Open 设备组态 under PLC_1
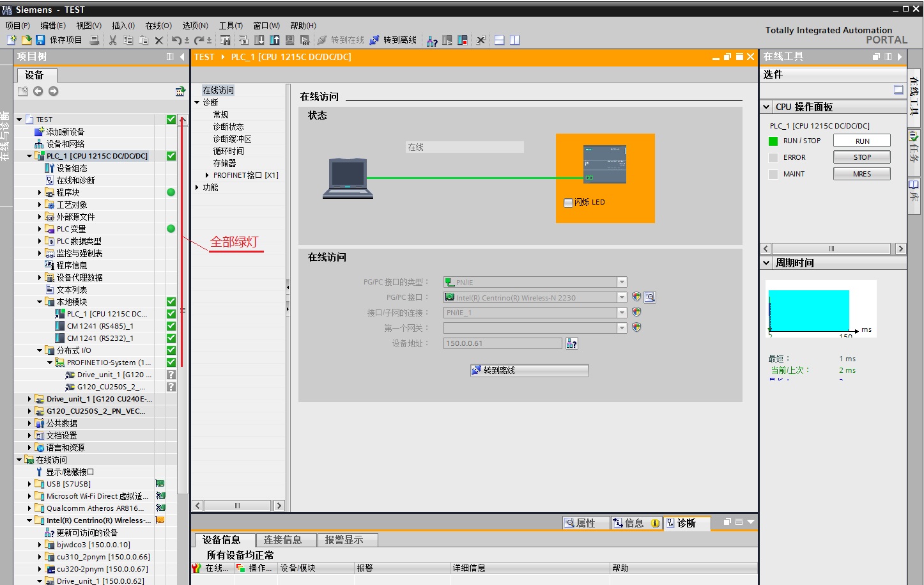 tap(72, 168)
